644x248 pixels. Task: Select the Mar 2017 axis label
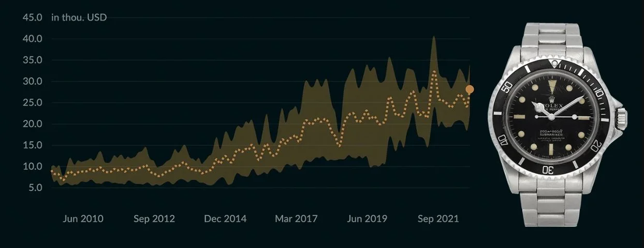point(296,219)
